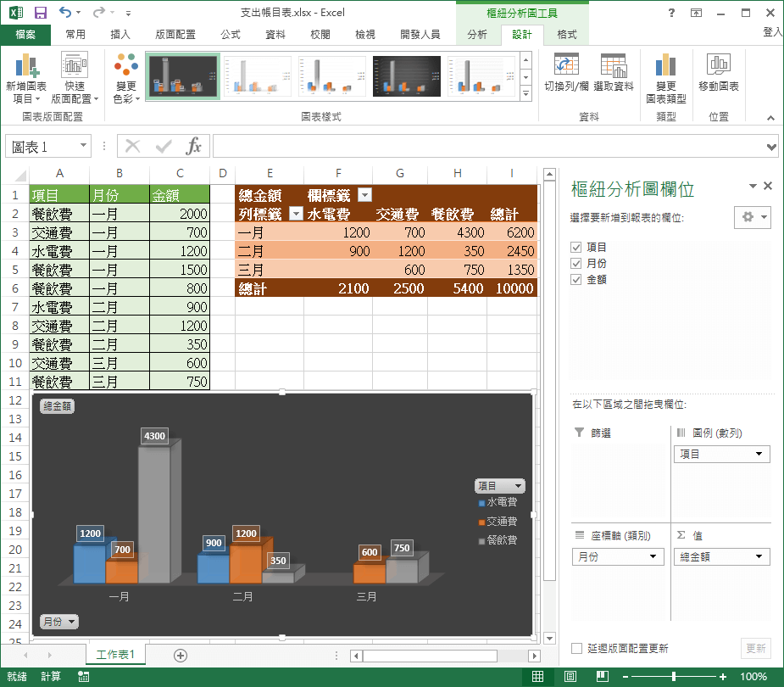Viewport: 784px width, 687px height.
Task: Click the 選取資料 (Select Data) icon
Action: [x=613, y=66]
